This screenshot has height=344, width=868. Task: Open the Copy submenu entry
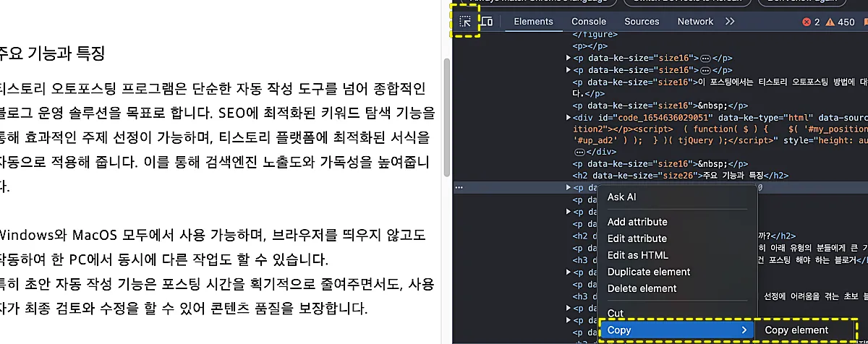point(678,330)
